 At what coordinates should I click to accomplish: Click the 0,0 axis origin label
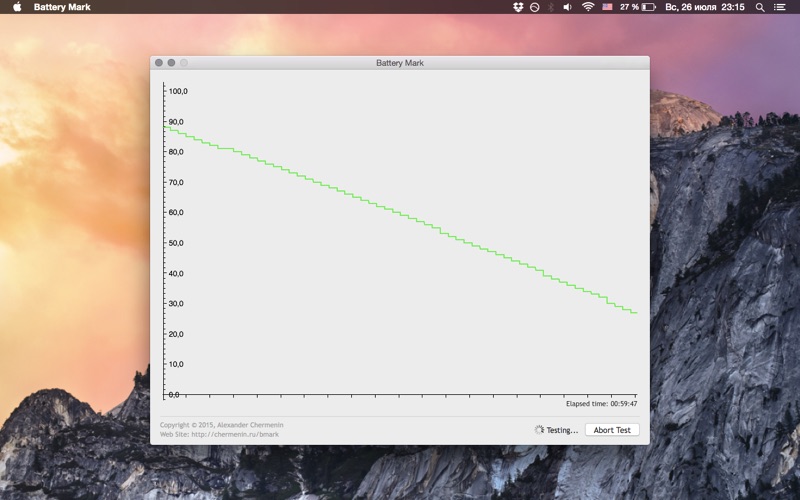coord(174,394)
